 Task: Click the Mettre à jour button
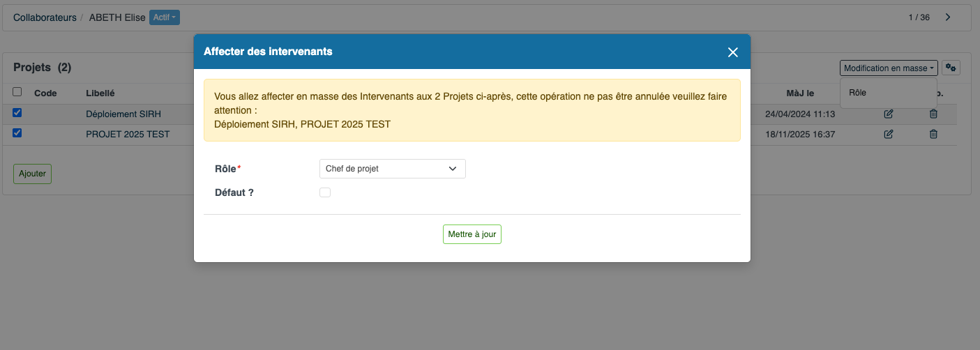tap(472, 234)
